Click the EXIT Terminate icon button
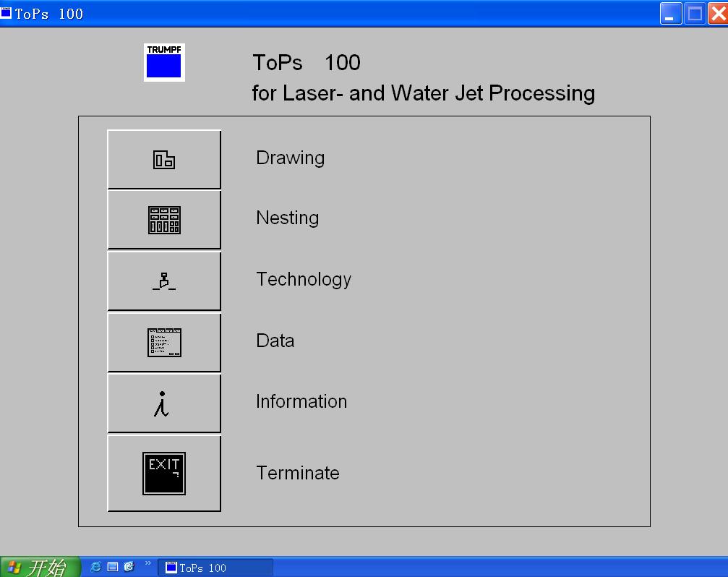728x577 pixels. tap(164, 473)
